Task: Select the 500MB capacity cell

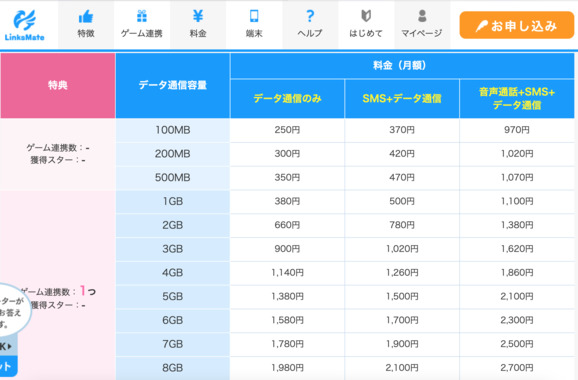Action: tap(173, 178)
